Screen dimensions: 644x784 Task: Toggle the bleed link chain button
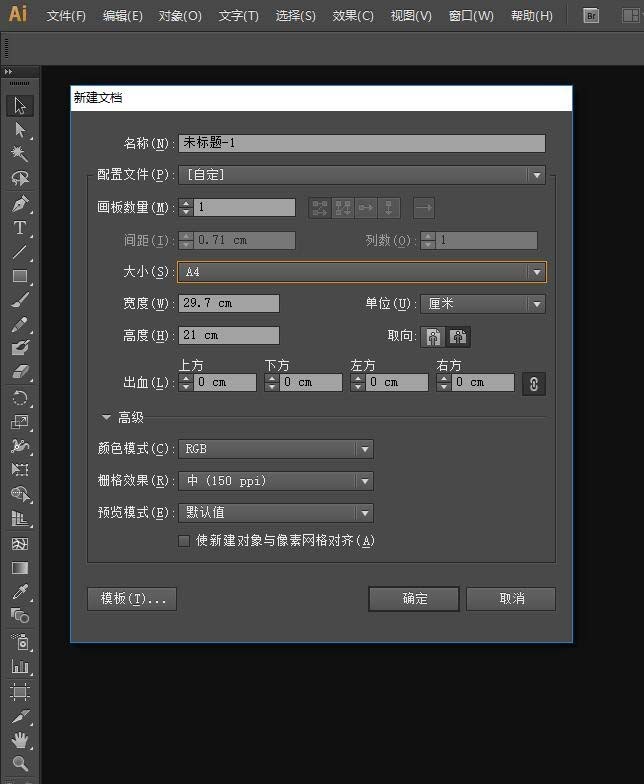(x=534, y=384)
